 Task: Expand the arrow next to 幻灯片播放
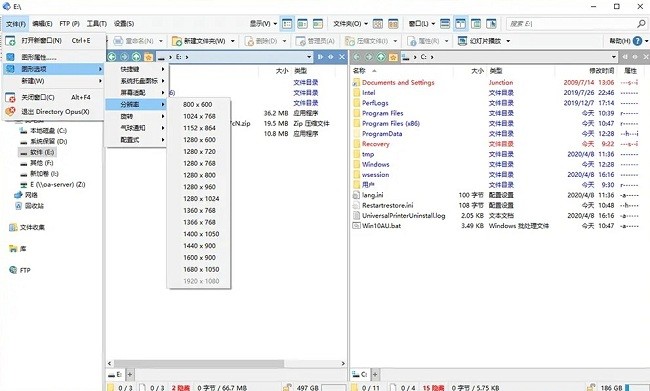coord(508,41)
